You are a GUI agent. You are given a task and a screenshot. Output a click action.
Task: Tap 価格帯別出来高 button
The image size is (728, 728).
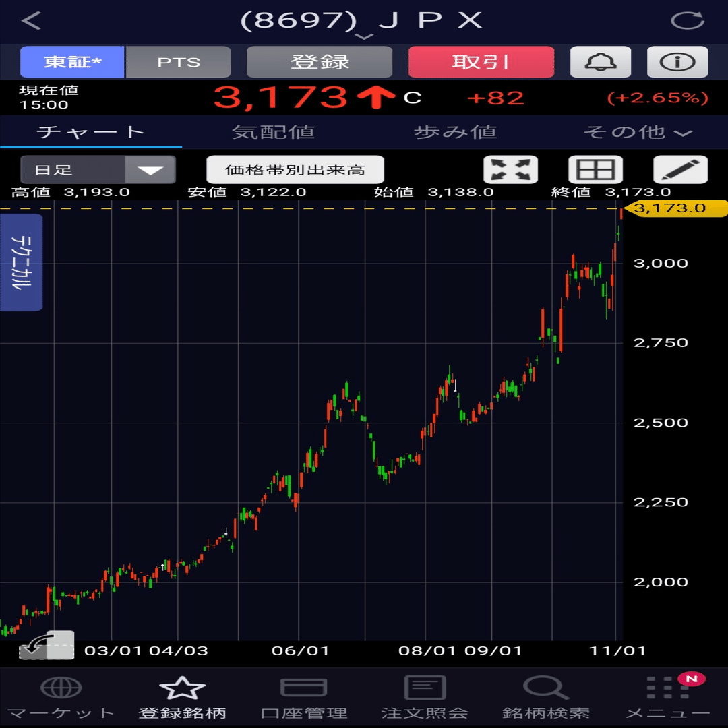click(x=295, y=169)
